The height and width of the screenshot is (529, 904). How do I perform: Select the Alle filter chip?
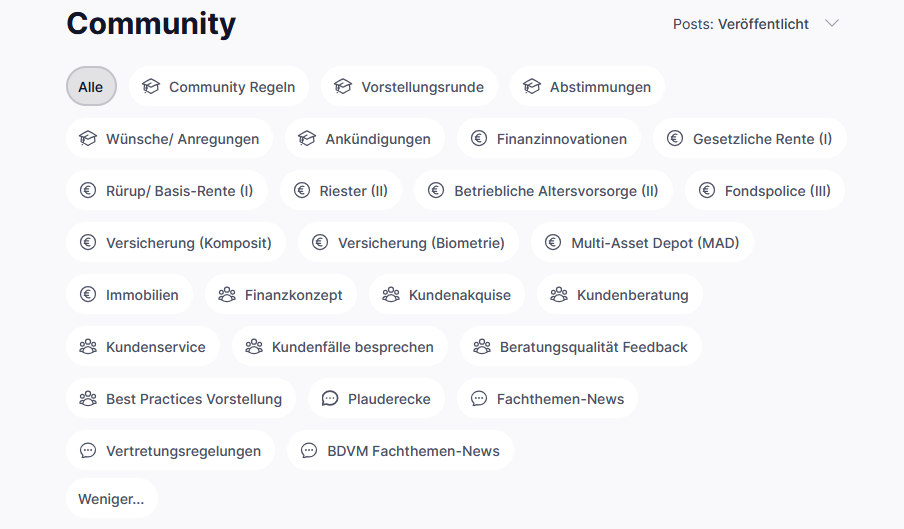[91, 87]
